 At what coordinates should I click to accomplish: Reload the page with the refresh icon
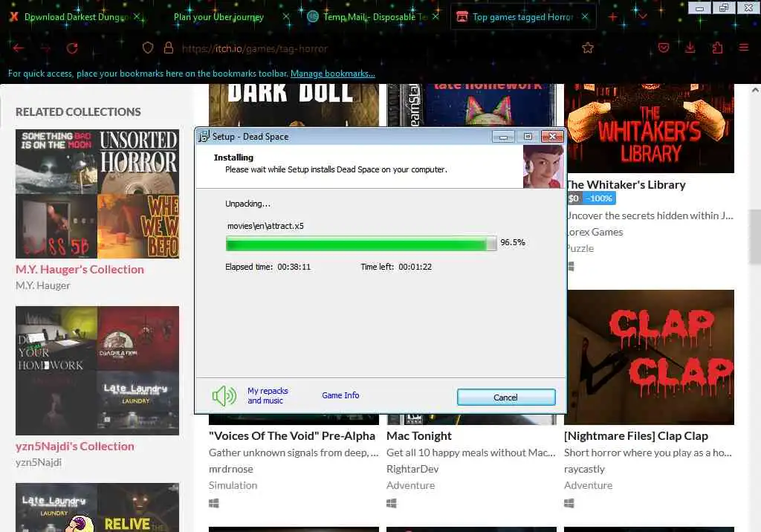[72, 48]
